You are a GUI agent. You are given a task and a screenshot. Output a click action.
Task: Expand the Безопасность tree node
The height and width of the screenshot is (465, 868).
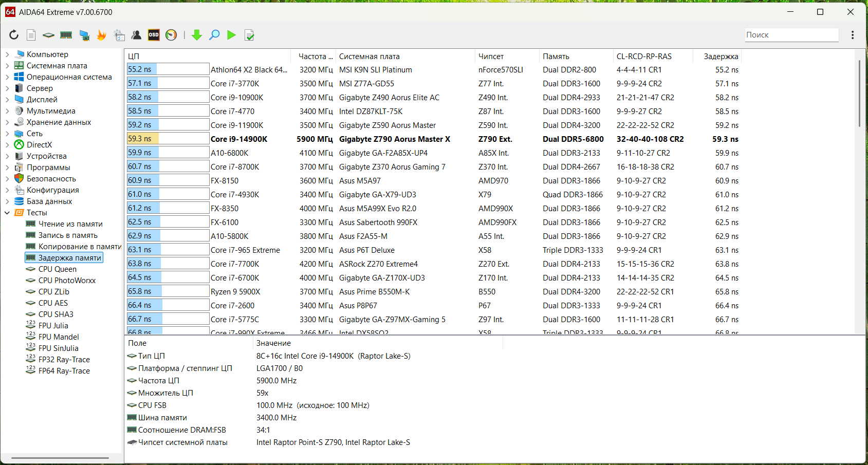pos(7,179)
